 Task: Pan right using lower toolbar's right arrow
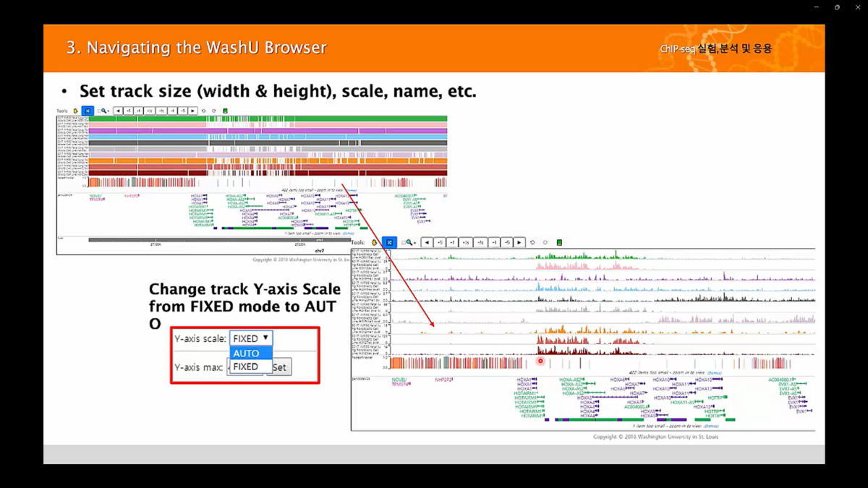[519, 243]
